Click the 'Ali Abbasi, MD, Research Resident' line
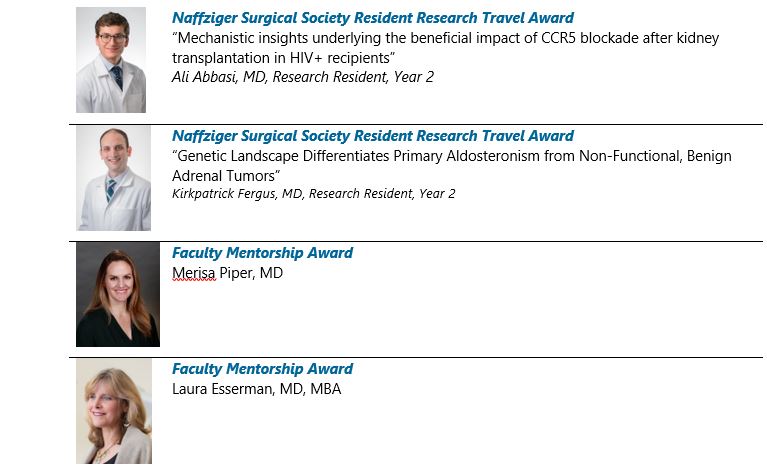This screenshot has height=467, width=767. (x=303, y=77)
